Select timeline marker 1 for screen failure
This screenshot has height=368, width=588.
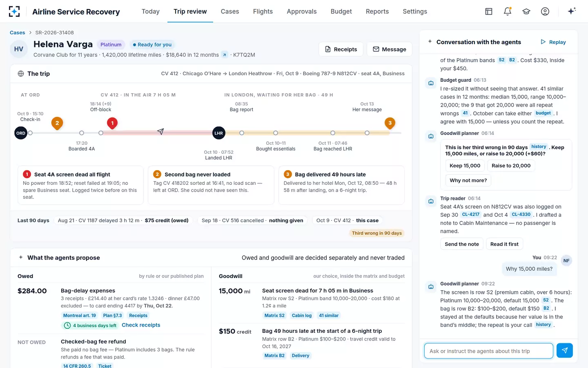pos(112,123)
